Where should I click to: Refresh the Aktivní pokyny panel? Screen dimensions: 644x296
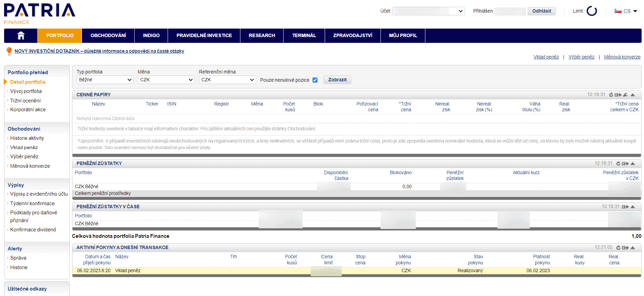[x=618, y=248]
